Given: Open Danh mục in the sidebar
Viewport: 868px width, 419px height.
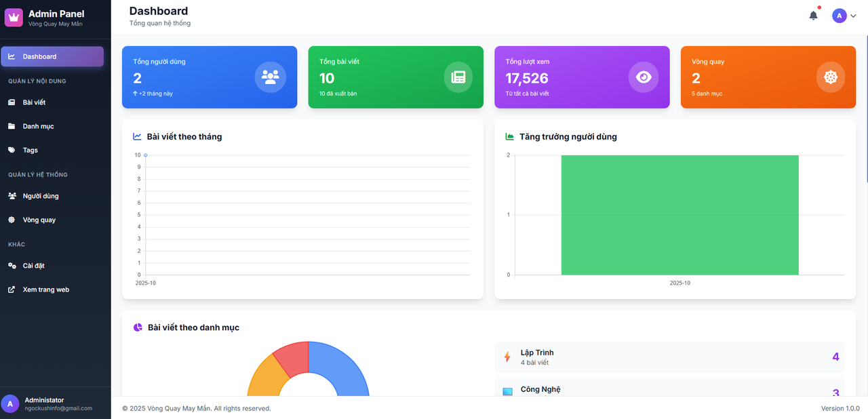Looking at the screenshot, I should (52, 126).
